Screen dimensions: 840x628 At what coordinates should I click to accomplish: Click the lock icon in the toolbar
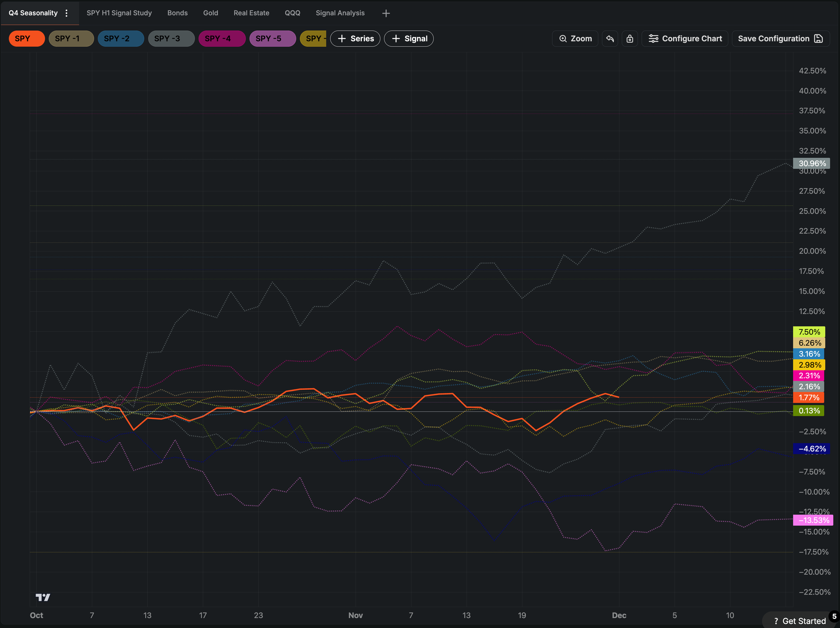[630, 39]
